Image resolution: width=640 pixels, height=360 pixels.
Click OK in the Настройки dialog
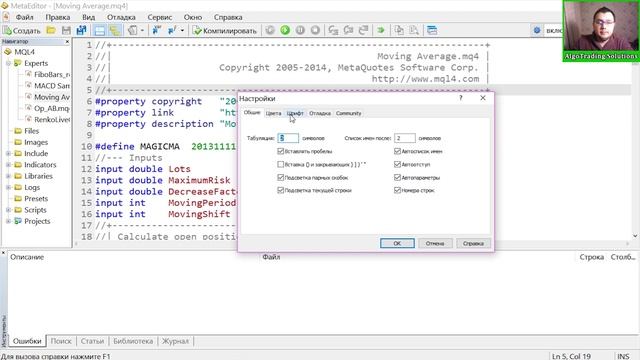397,243
